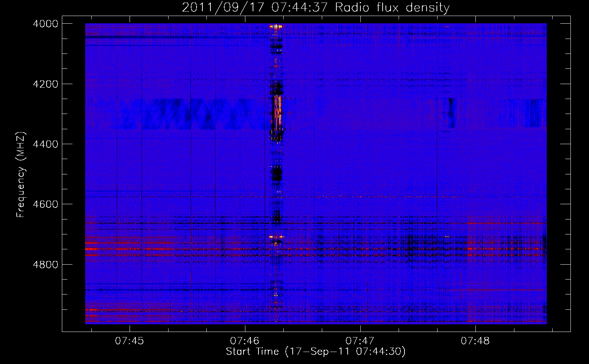Click the '4600' frequency axis label
The width and height of the screenshot is (589, 364).
[x=46, y=204]
